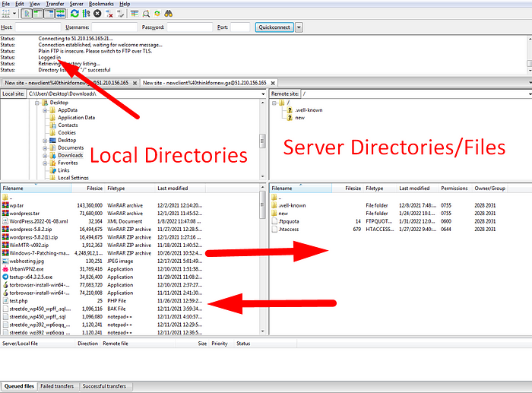Open the Site Manager dropdown arrow
This screenshot has width=532, height=393.
[x=14, y=14]
